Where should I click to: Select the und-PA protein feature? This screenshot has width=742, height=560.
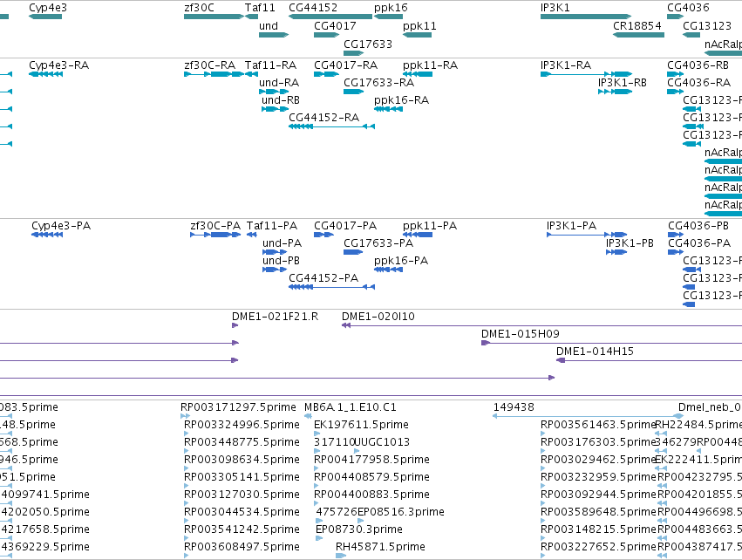(275, 252)
